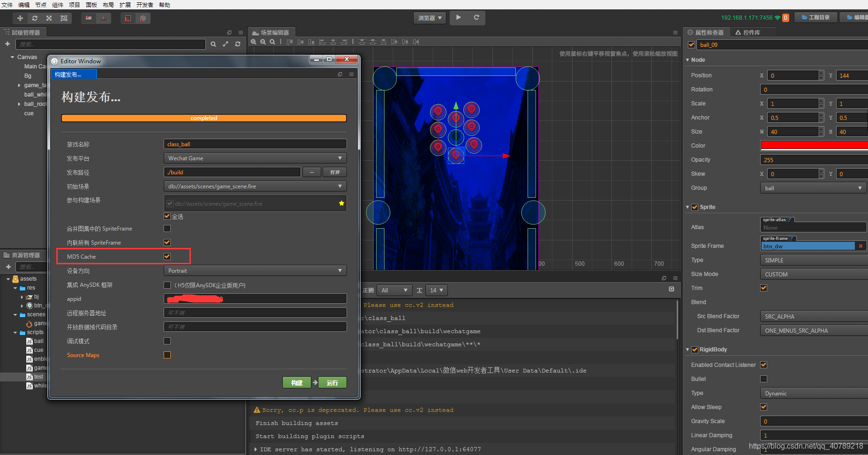Toggle the ball_09 node active checkbox
This screenshot has width=868, height=455.
coord(691,45)
